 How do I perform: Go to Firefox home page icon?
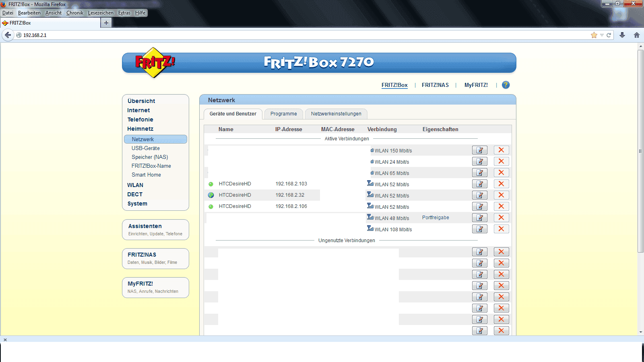pos(637,35)
